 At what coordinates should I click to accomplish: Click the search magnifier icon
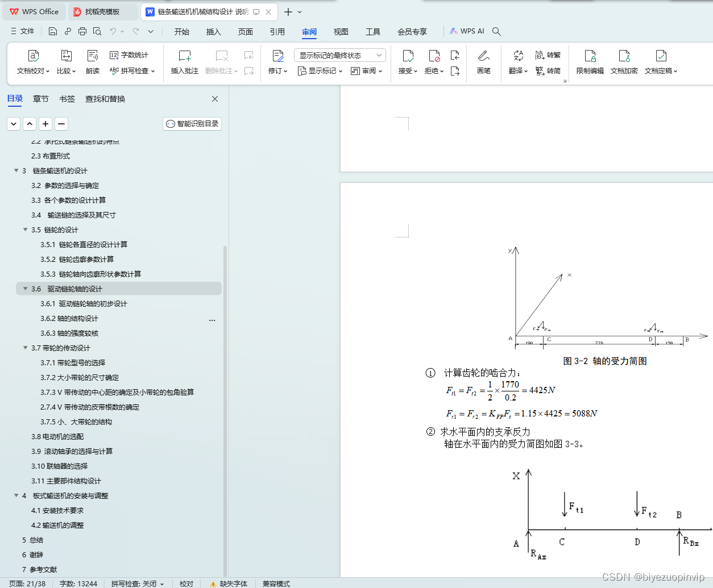[x=496, y=31]
